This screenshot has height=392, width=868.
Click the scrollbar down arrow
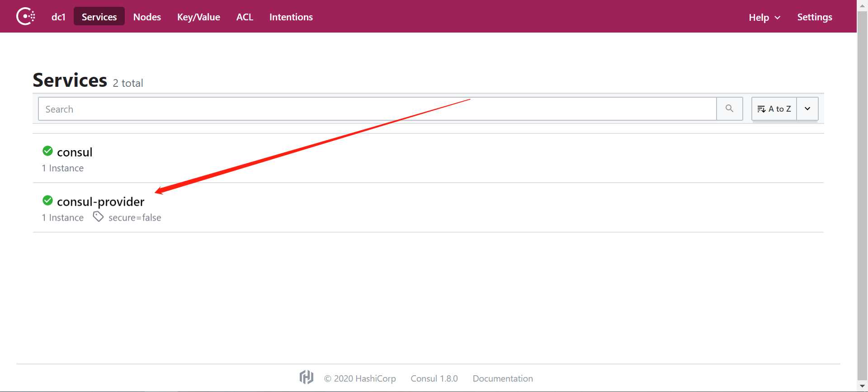pyautogui.click(x=863, y=387)
